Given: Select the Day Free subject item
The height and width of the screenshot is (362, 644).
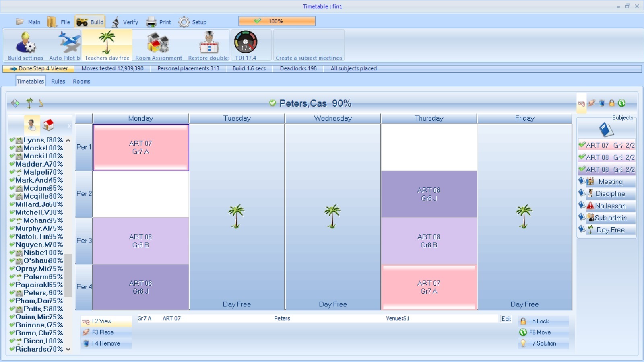Looking at the screenshot, I should 607,230.
